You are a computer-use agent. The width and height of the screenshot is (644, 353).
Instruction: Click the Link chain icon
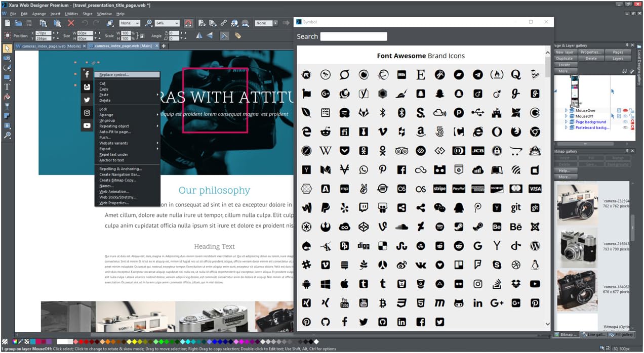(224, 23)
